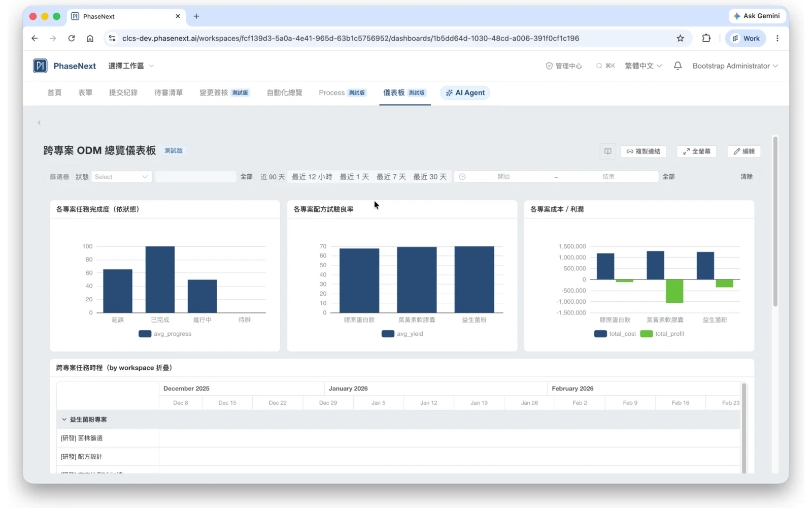Enter fullscreen with 全螢幕 button
This screenshot has width=812, height=508.
pyautogui.click(x=696, y=151)
